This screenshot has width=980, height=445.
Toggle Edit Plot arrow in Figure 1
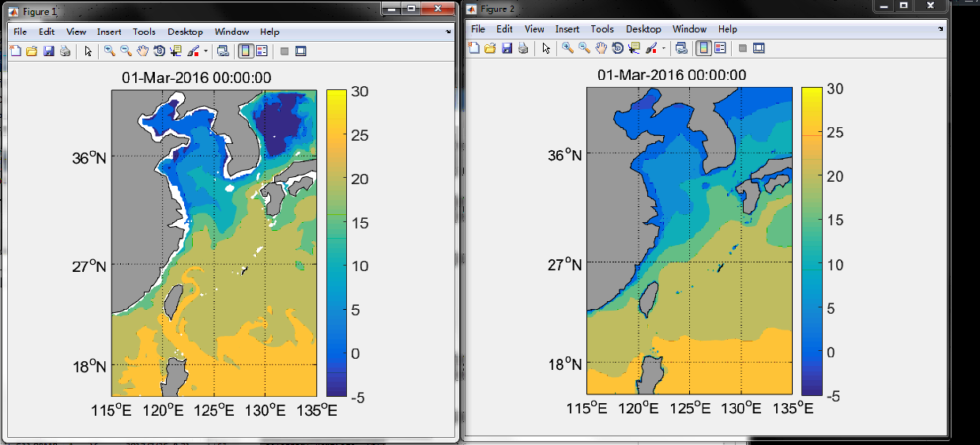[x=88, y=51]
